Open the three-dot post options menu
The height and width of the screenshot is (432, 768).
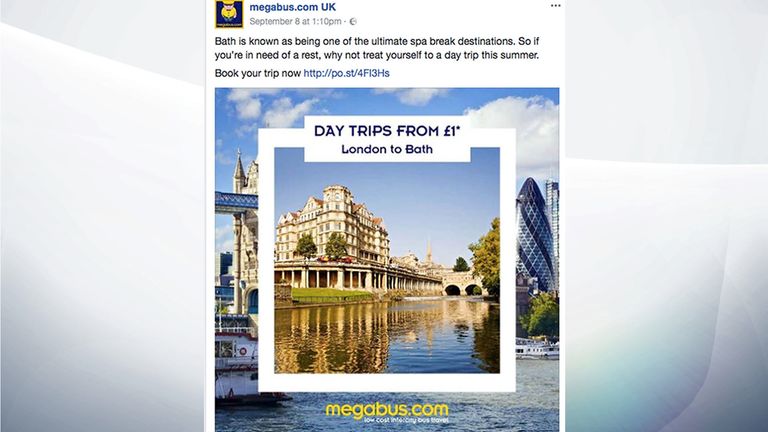[555, 6]
